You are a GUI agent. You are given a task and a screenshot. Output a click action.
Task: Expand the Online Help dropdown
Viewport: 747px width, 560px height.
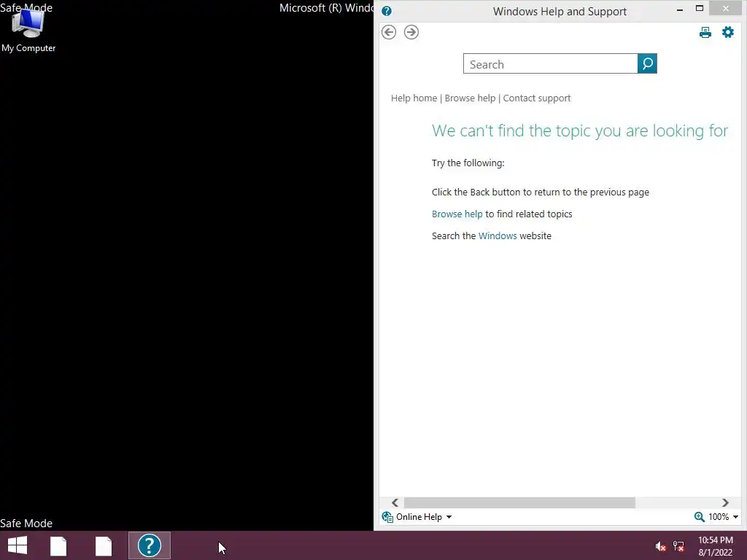417,517
